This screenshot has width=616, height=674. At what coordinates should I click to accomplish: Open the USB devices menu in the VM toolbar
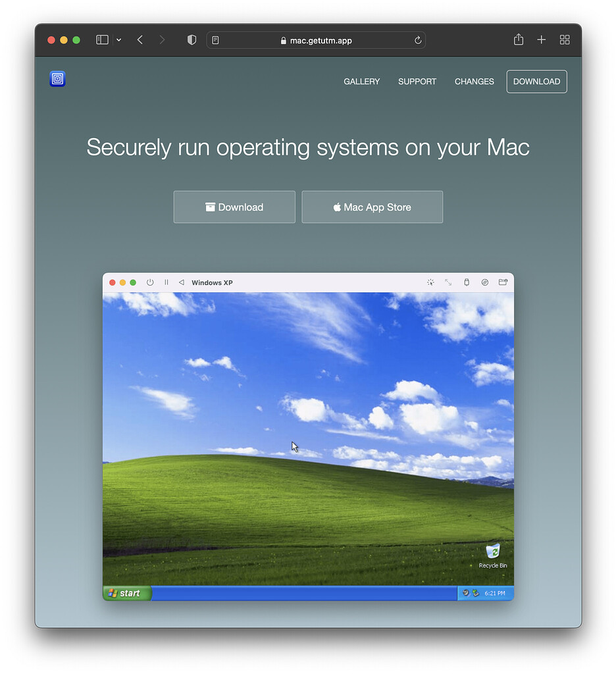point(466,282)
